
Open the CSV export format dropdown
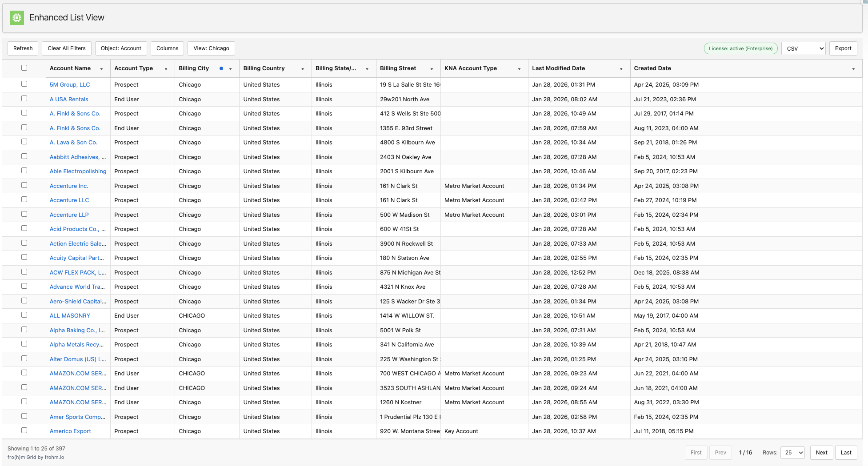[x=803, y=48]
